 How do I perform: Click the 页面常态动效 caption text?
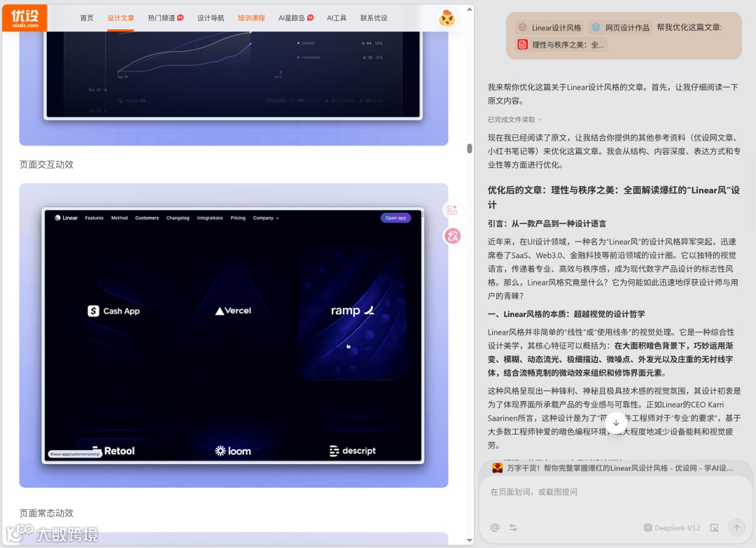click(x=46, y=513)
